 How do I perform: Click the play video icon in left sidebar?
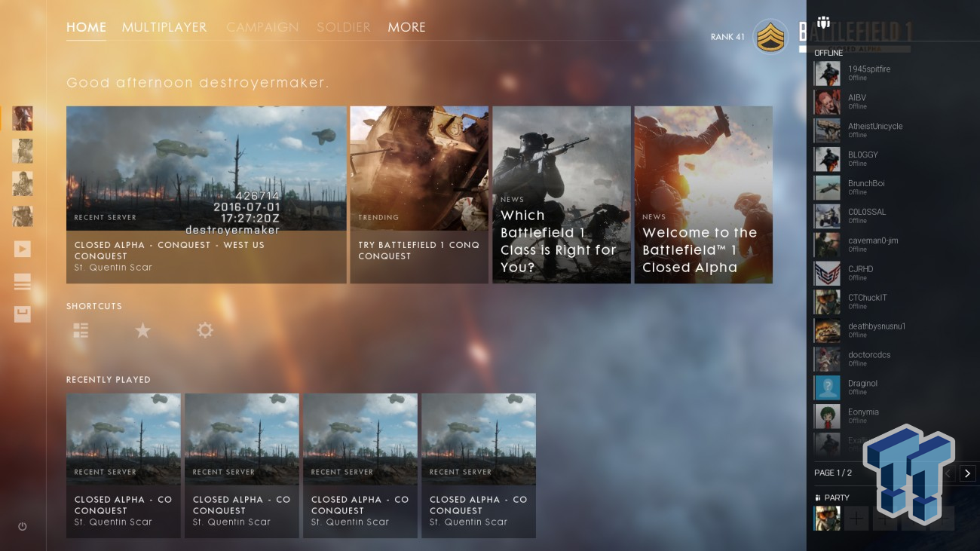click(x=23, y=249)
